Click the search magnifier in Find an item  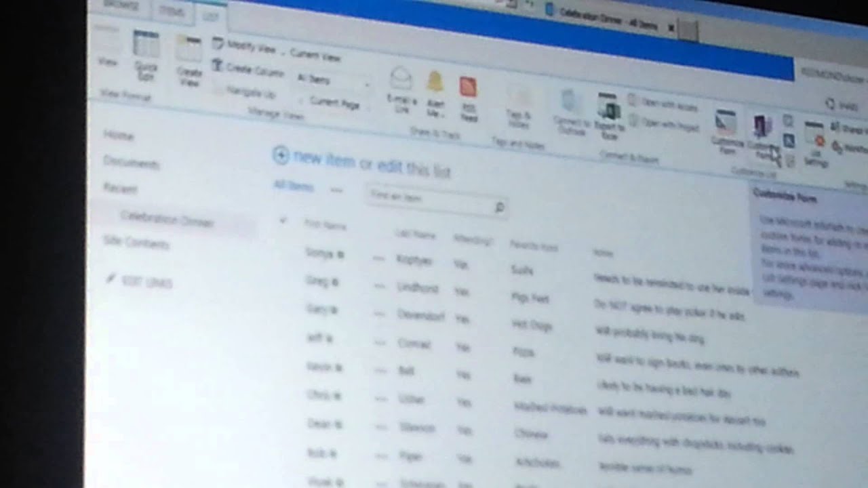(500, 207)
